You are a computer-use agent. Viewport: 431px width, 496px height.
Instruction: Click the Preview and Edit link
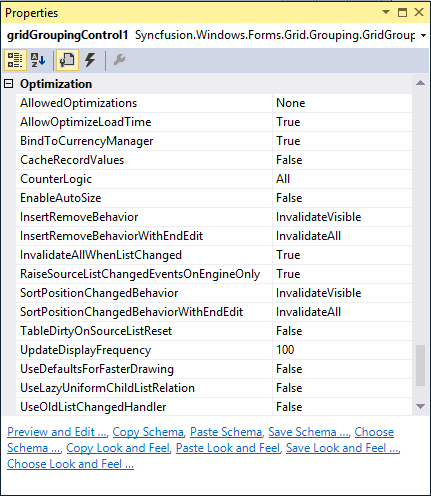[x=57, y=432]
